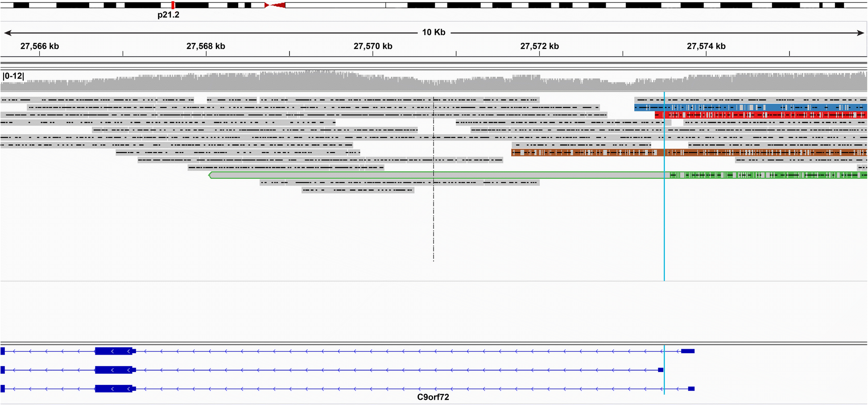Click the 27,570 kb ruler label
The height and width of the screenshot is (405, 868).
tap(373, 46)
